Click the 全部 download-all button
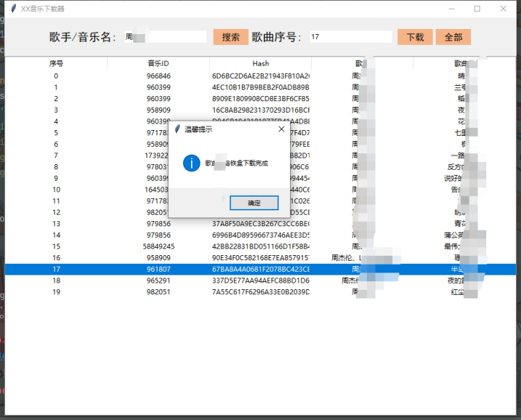 (x=453, y=37)
